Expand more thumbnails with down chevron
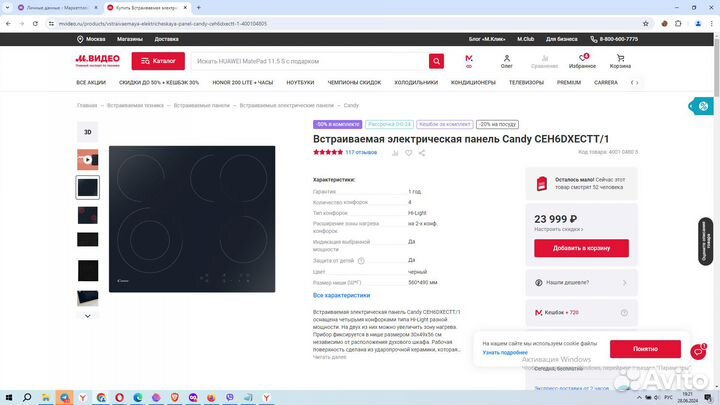This screenshot has width=720, height=405. (x=88, y=316)
